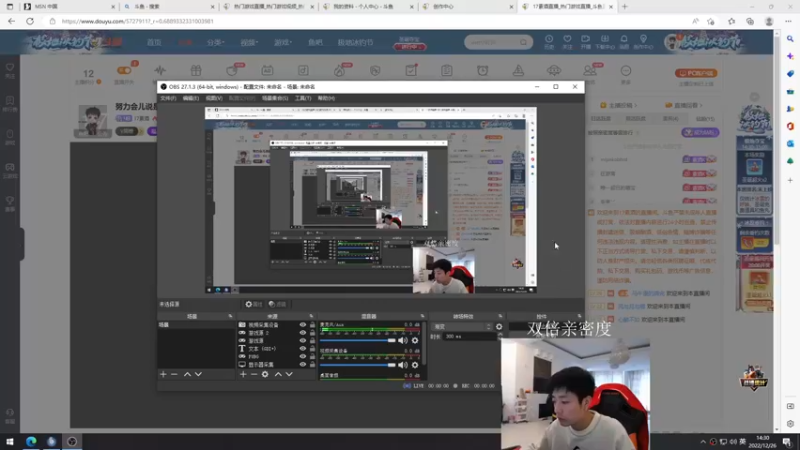Screen dimensions: 800x450
Task: Move OBS scene up arrow
Action: point(187,374)
